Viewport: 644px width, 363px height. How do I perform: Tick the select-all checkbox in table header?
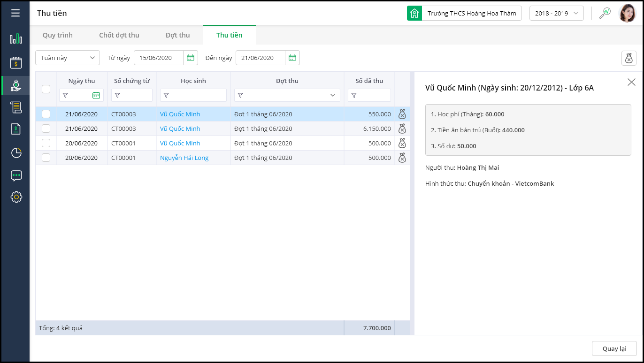(x=46, y=89)
